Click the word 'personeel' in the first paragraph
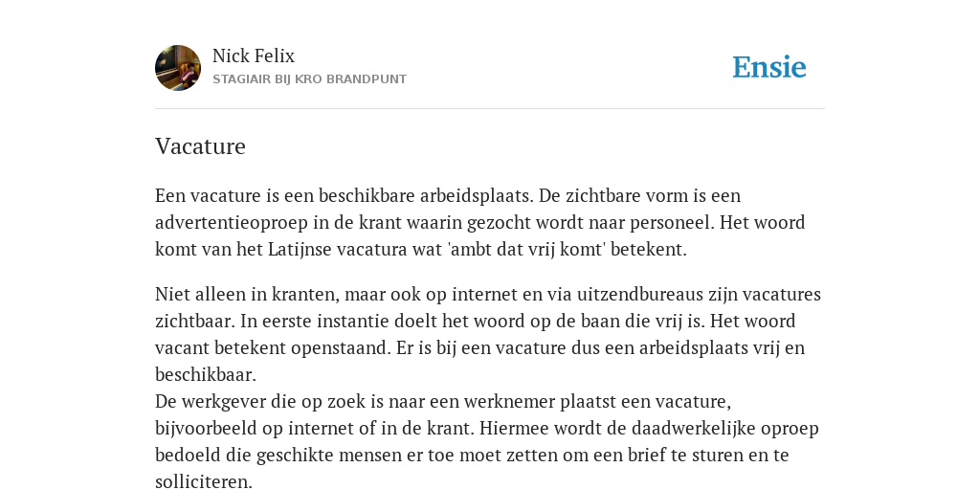The height and width of the screenshot is (490, 980). (x=672, y=222)
